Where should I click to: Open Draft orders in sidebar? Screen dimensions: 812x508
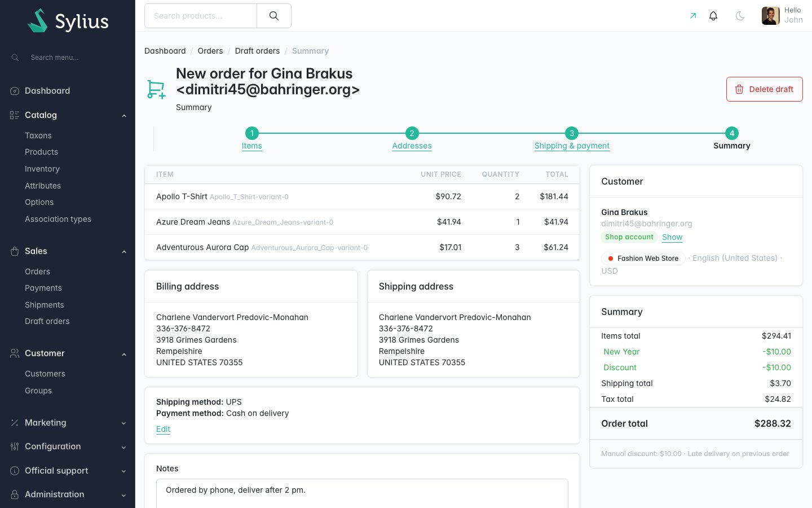[x=47, y=321]
